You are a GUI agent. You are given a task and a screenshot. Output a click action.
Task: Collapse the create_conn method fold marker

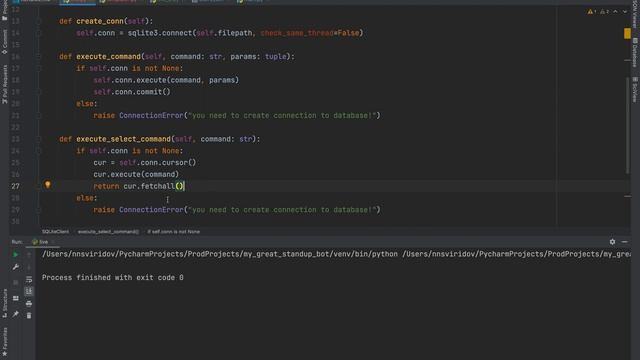[39, 21]
